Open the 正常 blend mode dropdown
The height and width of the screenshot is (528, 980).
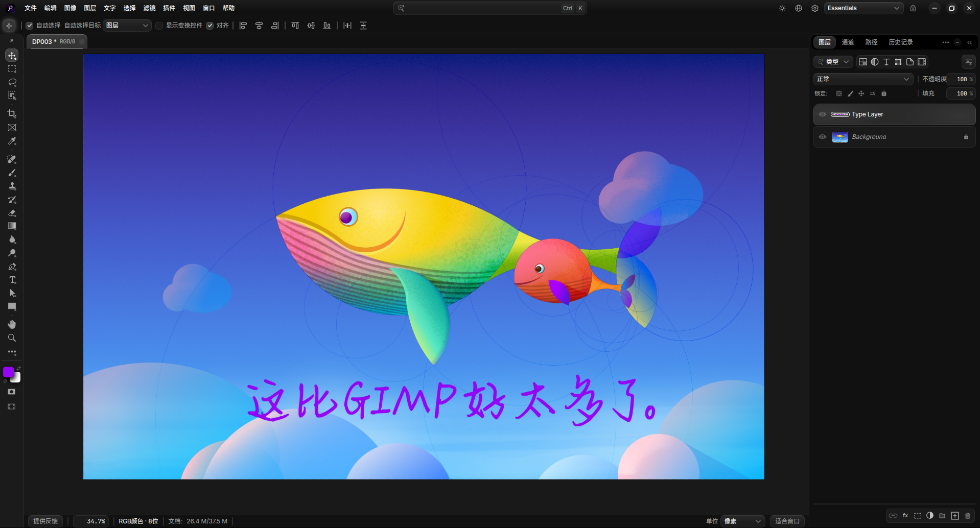[863, 79]
